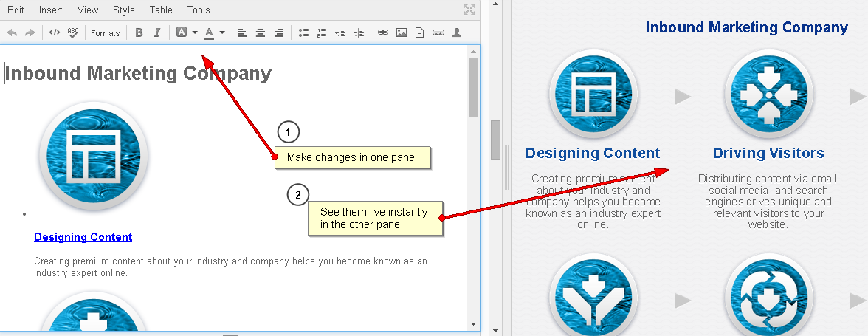Open source code view icon
The width and height of the screenshot is (868, 336).
click(x=54, y=32)
